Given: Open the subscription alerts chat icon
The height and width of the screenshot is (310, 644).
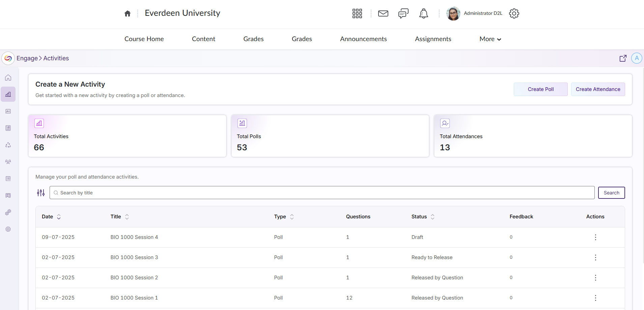Looking at the screenshot, I should 403,13.
